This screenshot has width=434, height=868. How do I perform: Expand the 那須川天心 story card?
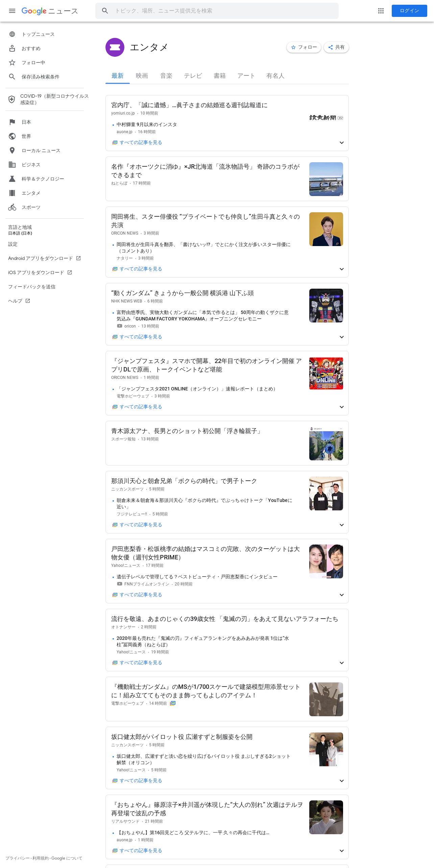point(342,525)
